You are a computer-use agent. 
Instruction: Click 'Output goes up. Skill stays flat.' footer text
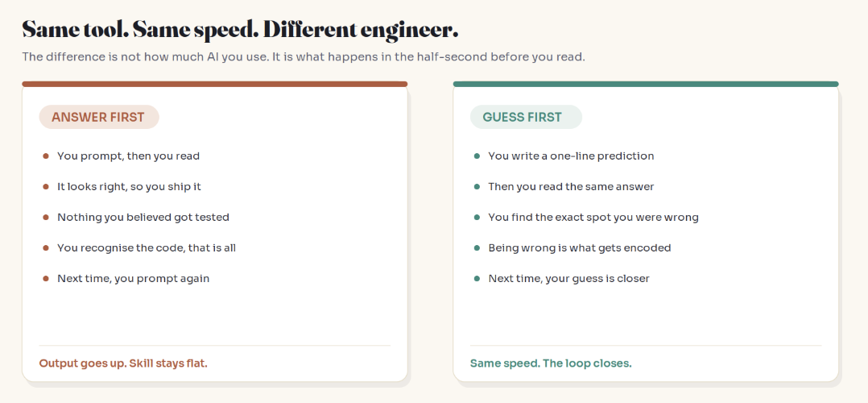pyautogui.click(x=123, y=364)
